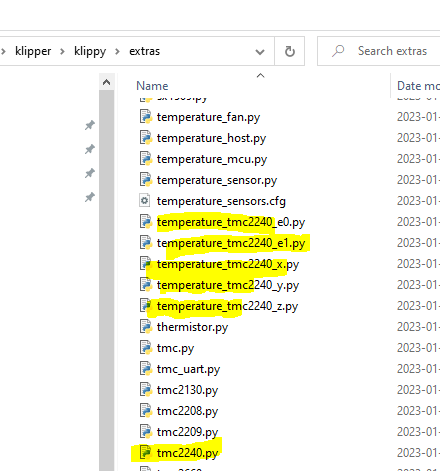This screenshot has height=471, width=440.
Task: Click the refresh icon beside the address bar
Action: [x=290, y=51]
